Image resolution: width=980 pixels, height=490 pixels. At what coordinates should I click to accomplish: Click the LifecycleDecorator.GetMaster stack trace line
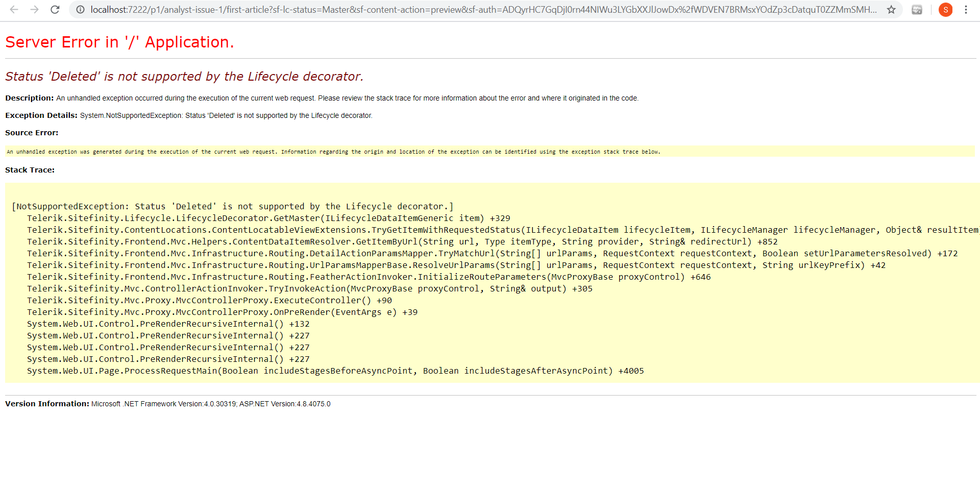pos(268,218)
